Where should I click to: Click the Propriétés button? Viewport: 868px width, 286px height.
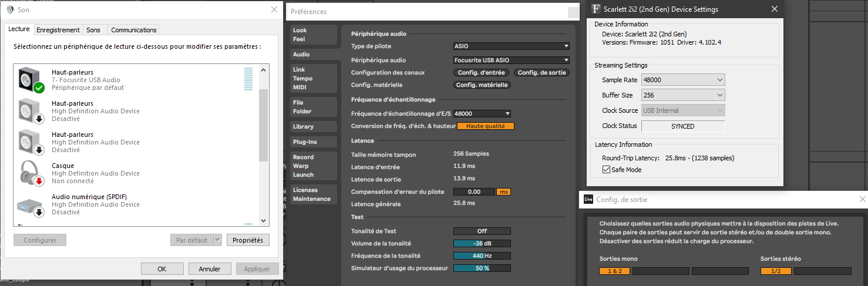247,240
